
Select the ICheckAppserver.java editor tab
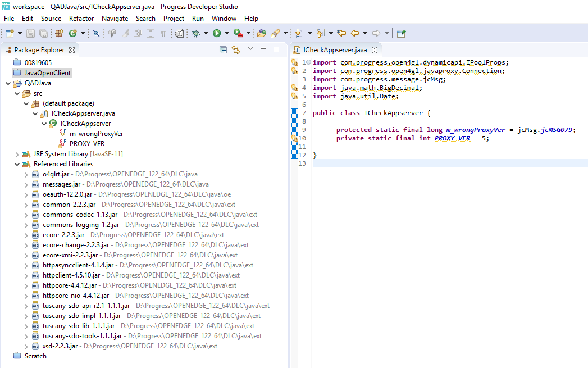335,50
